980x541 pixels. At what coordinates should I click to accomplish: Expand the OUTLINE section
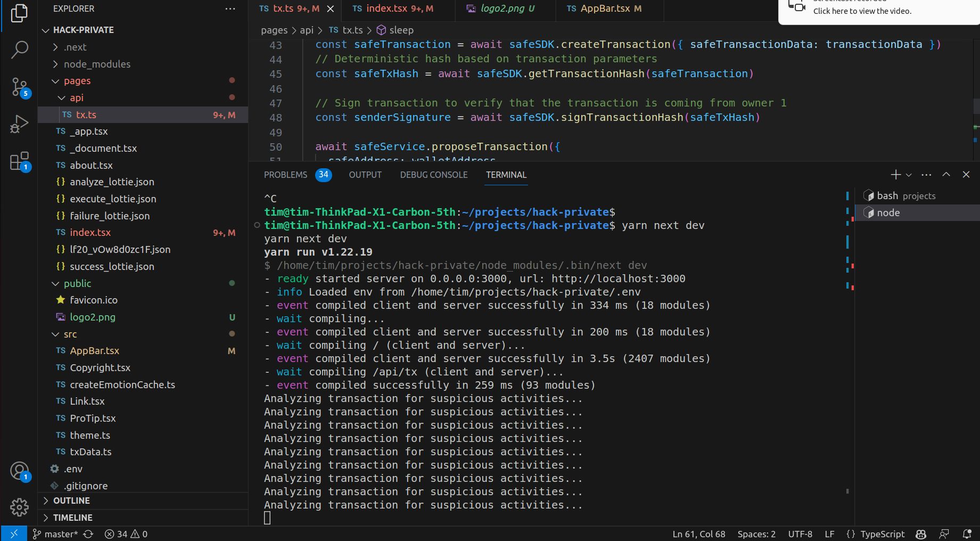pyautogui.click(x=143, y=501)
